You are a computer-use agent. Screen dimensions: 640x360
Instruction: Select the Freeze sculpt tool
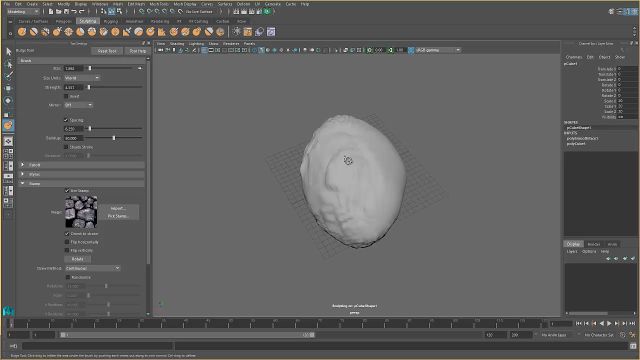click(220, 32)
